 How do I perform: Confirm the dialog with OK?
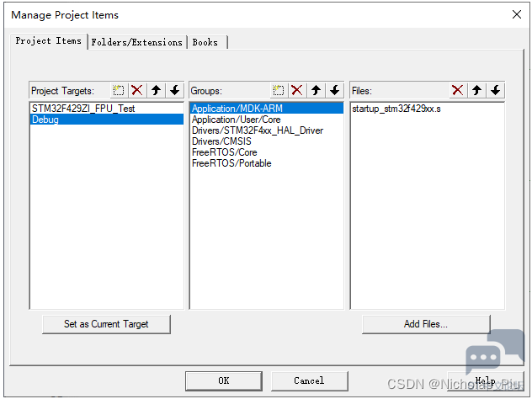tap(223, 380)
